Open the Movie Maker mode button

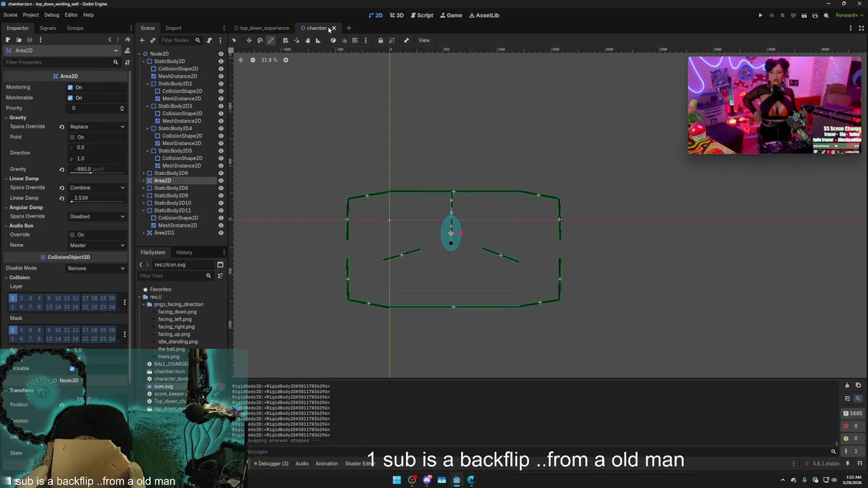pos(826,15)
